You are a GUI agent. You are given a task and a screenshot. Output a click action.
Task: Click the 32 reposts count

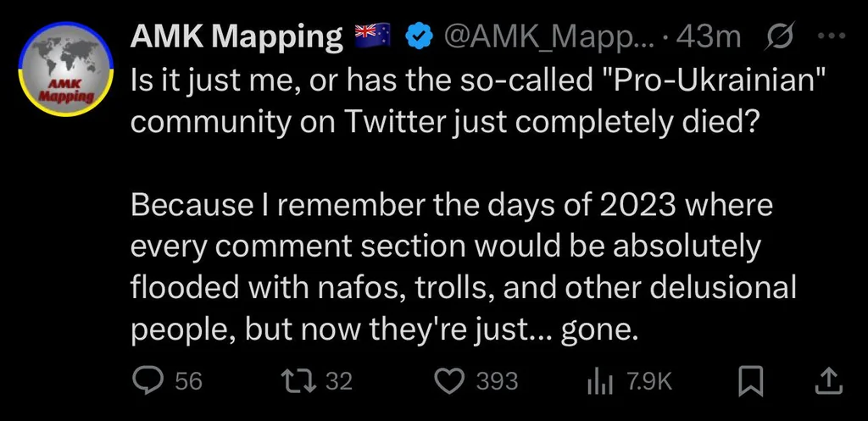339,381
